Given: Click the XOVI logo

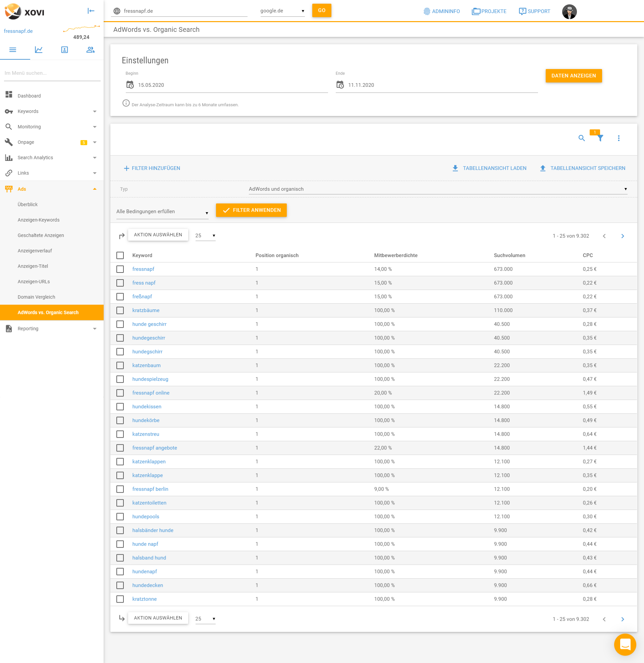Looking at the screenshot, I should point(25,11).
